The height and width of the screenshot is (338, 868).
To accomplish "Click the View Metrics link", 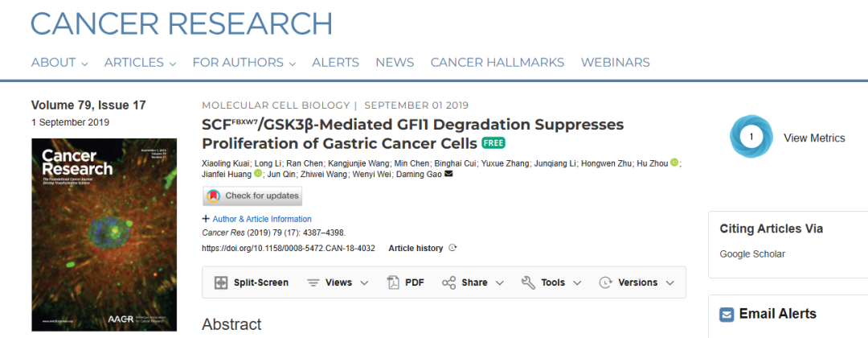I will (x=814, y=138).
